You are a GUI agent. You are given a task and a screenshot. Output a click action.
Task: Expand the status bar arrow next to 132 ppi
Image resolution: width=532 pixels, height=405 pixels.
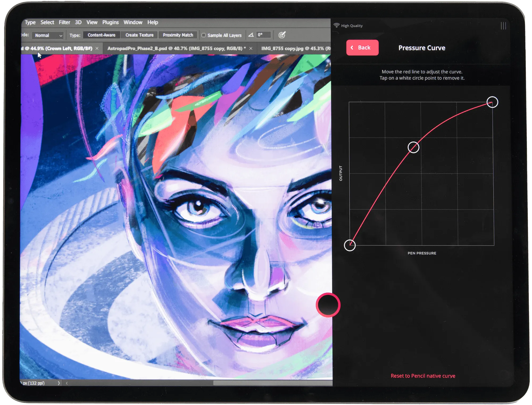(59, 383)
